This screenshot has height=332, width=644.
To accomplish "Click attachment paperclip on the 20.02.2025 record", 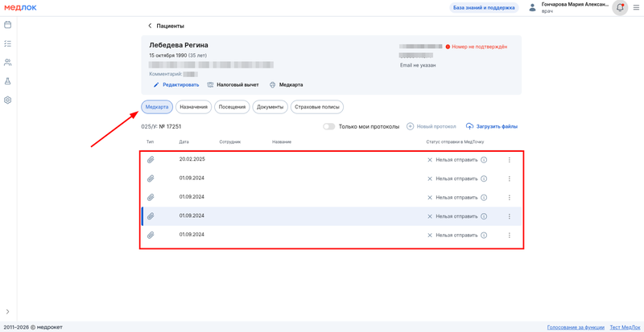I will (151, 160).
